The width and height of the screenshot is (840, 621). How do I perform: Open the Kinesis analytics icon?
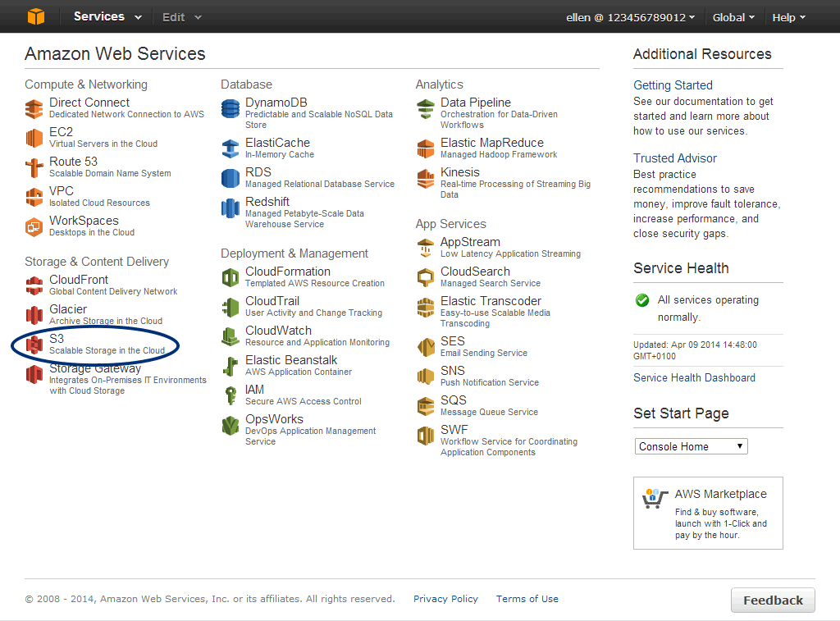(x=426, y=178)
